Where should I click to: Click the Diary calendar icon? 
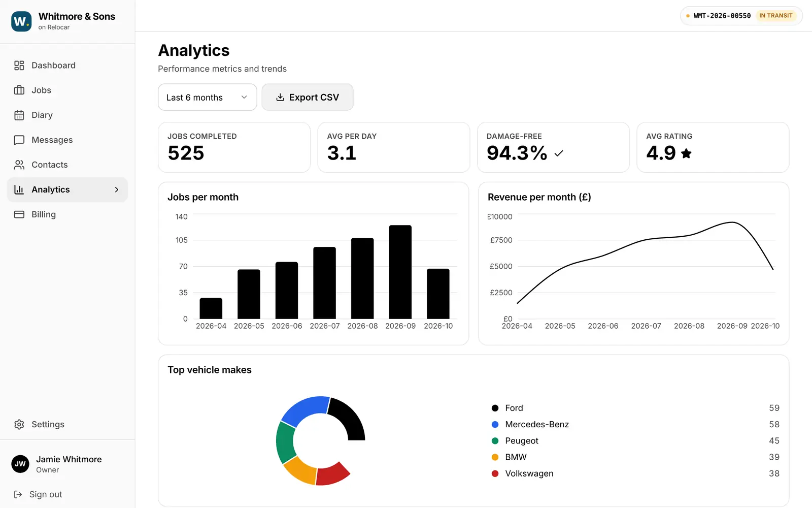(x=19, y=115)
